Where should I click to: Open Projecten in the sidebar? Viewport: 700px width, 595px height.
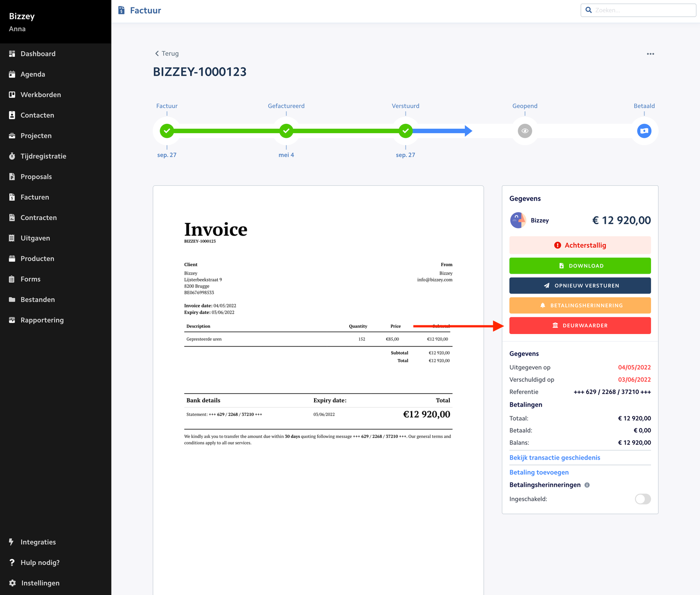(x=56, y=136)
